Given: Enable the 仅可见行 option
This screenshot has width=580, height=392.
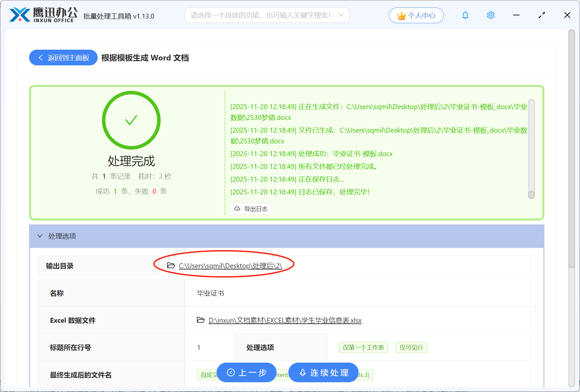Looking at the screenshot, I should click(x=411, y=347).
